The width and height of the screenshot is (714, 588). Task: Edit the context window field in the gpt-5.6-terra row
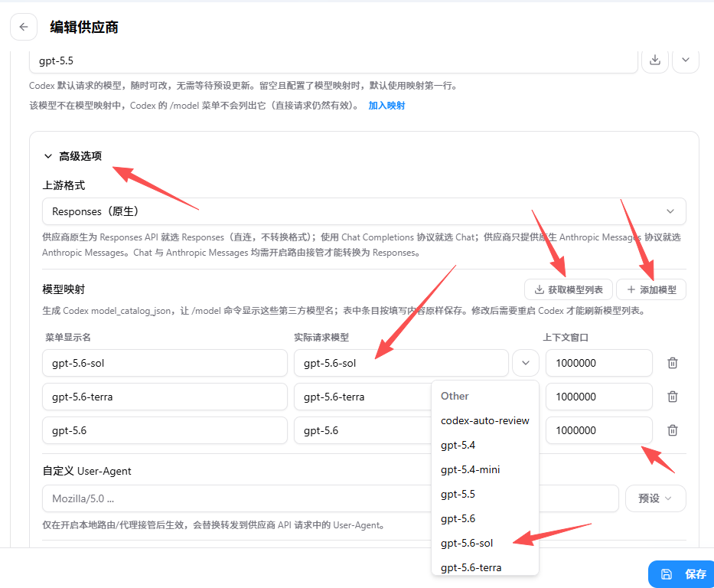[598, 397]
